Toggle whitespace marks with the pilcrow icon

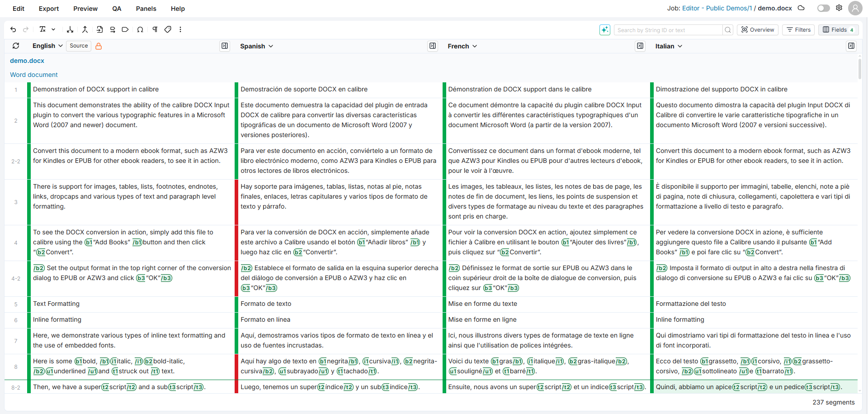155,29
